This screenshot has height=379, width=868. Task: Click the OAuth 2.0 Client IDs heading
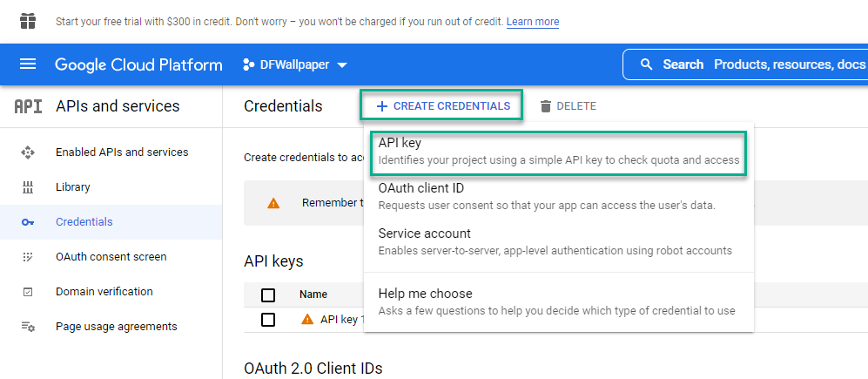[x=313, y=368]
